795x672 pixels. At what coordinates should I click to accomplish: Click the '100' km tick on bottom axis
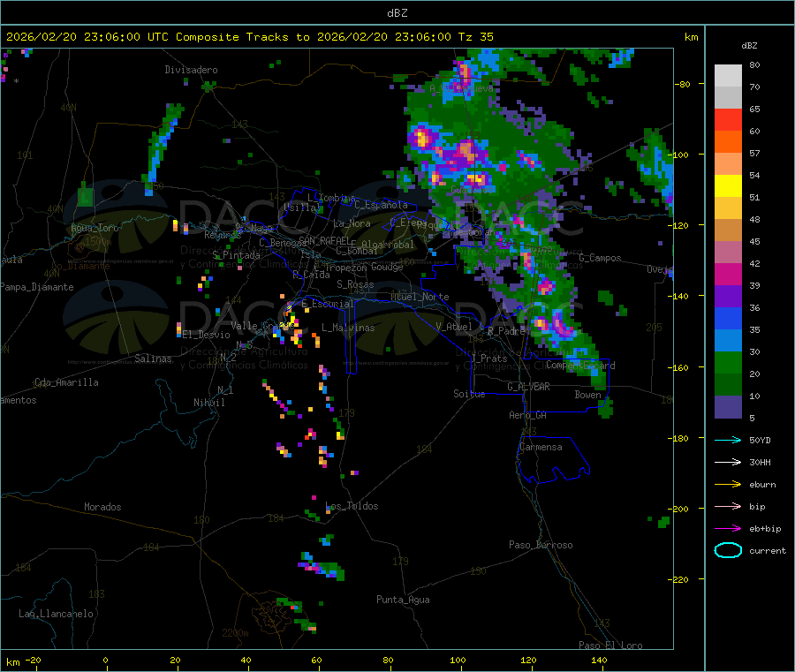click(x=458, y=661)
